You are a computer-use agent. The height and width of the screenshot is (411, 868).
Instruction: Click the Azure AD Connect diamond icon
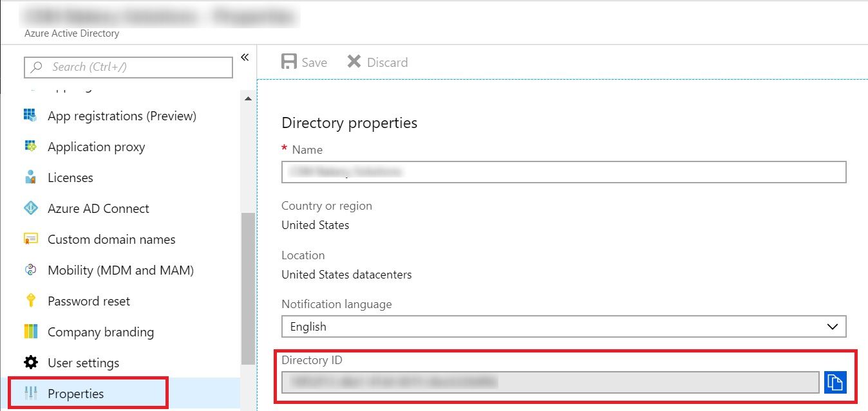tap(30, 208)
